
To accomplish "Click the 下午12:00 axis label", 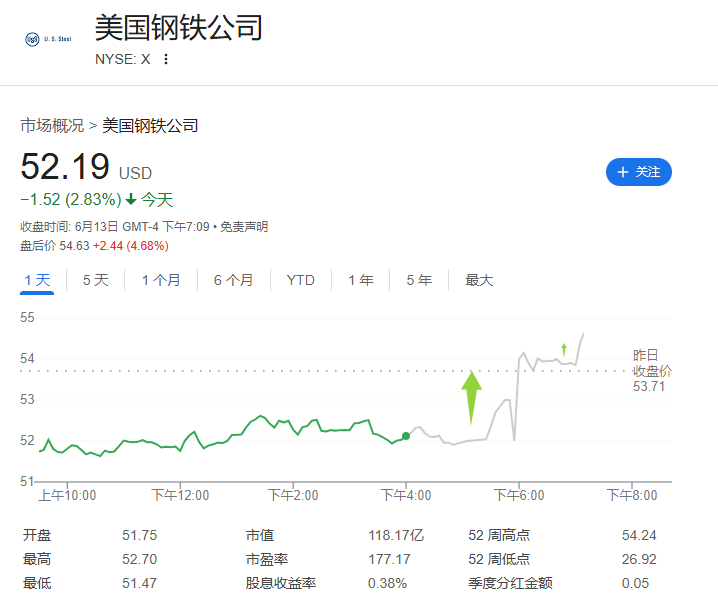I will click(180, 495).
